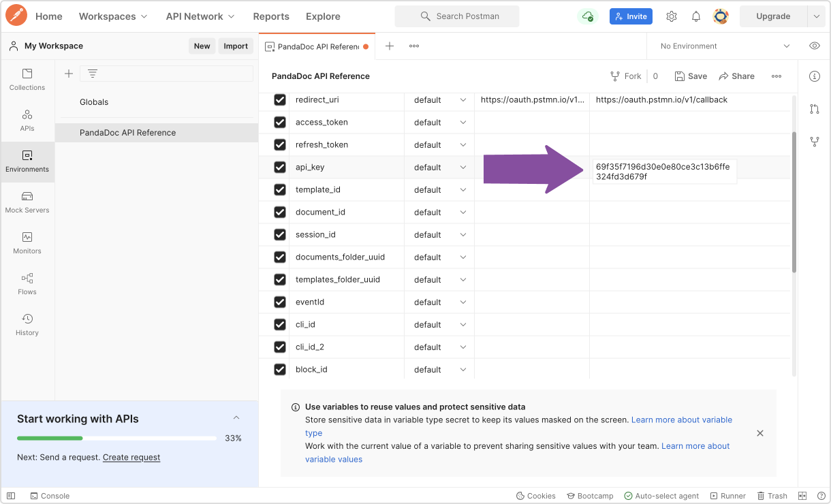
Task: Open Console in status bar
Action: click(50, 496)
